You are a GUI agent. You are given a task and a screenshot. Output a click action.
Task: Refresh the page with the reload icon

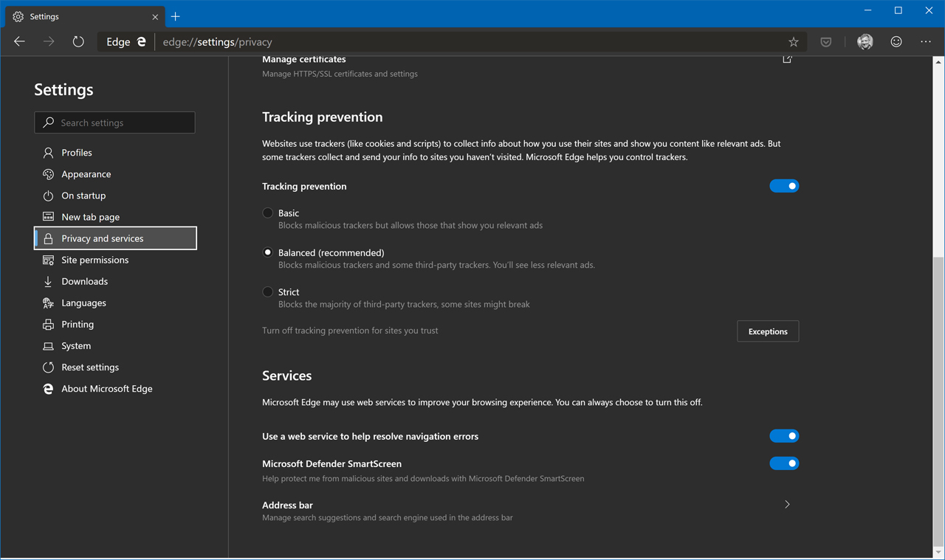pyautogui.click(x=78, y=42)
